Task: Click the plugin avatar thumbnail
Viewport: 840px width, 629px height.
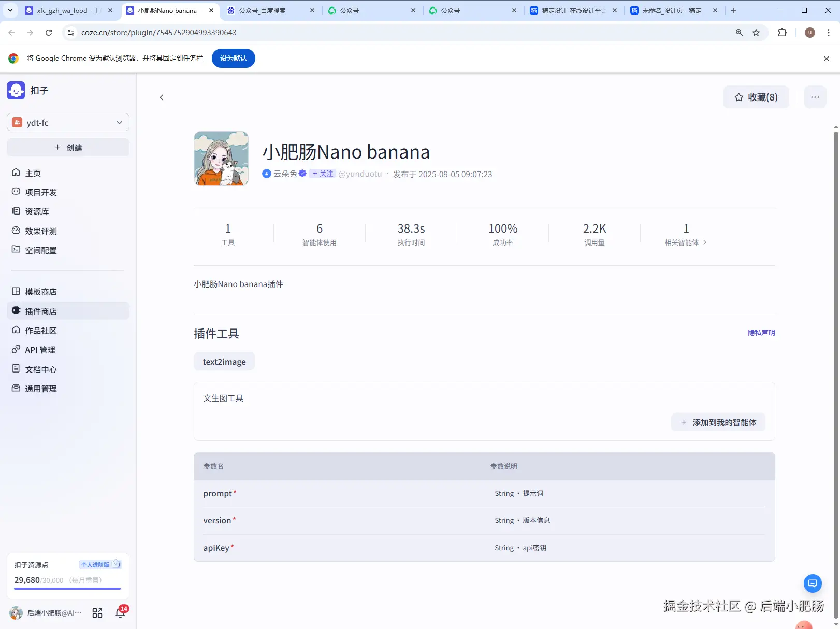Action: click(221, 159)
